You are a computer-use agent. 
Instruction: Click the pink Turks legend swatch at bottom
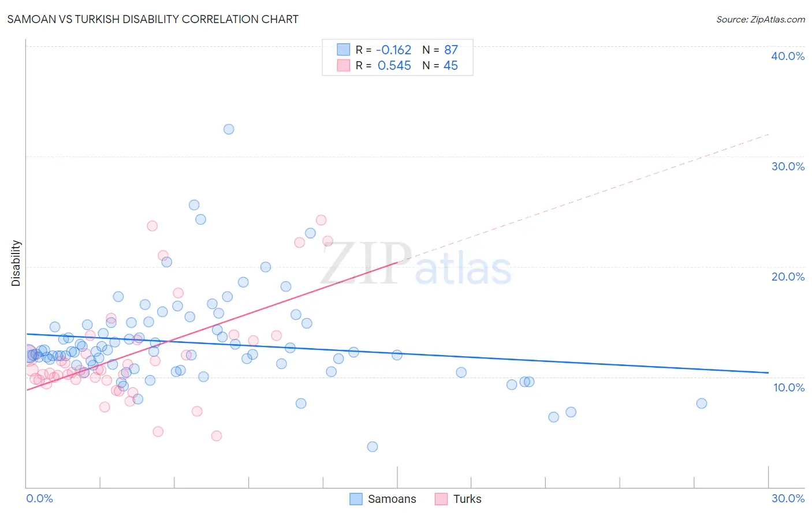[442, 499]
